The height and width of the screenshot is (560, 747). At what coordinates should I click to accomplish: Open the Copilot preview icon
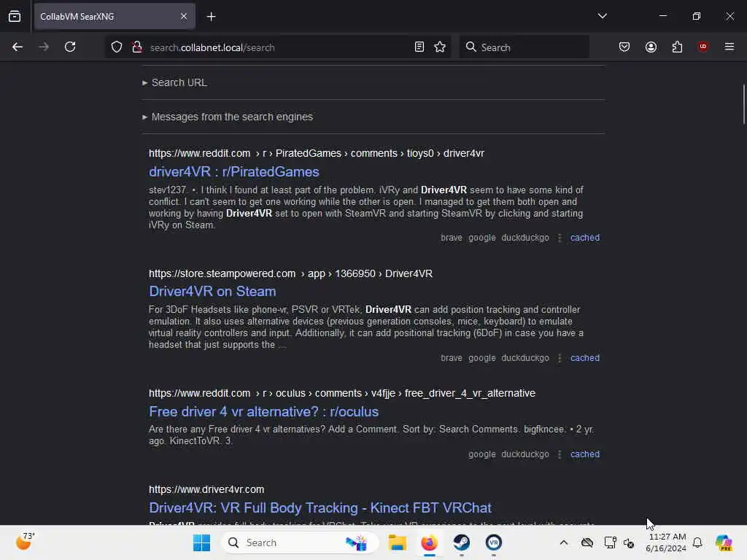[x=724, y=542]
